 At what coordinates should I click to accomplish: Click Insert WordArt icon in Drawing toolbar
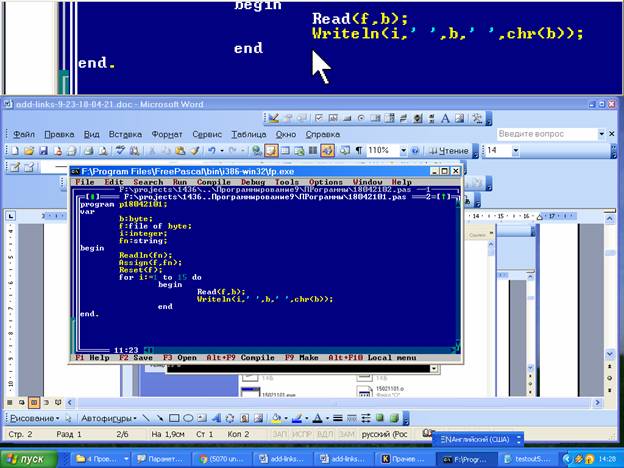[216, 418]
